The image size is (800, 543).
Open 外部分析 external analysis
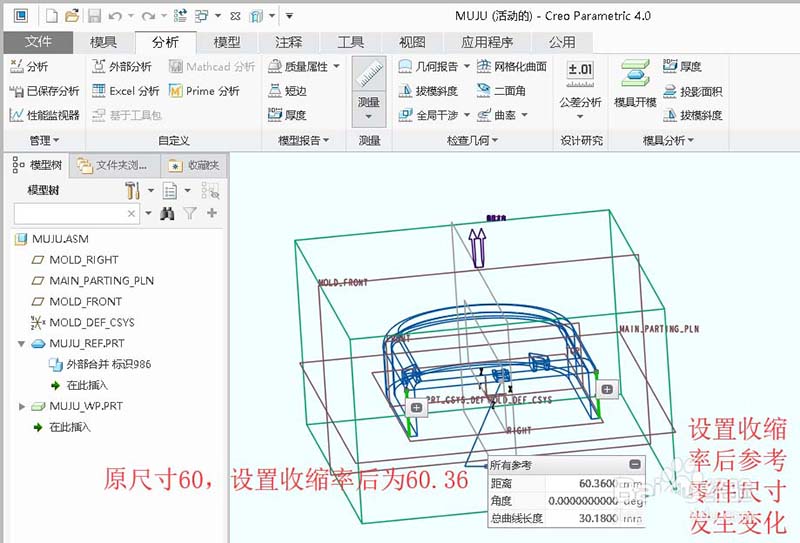click(x=121, y=66)
